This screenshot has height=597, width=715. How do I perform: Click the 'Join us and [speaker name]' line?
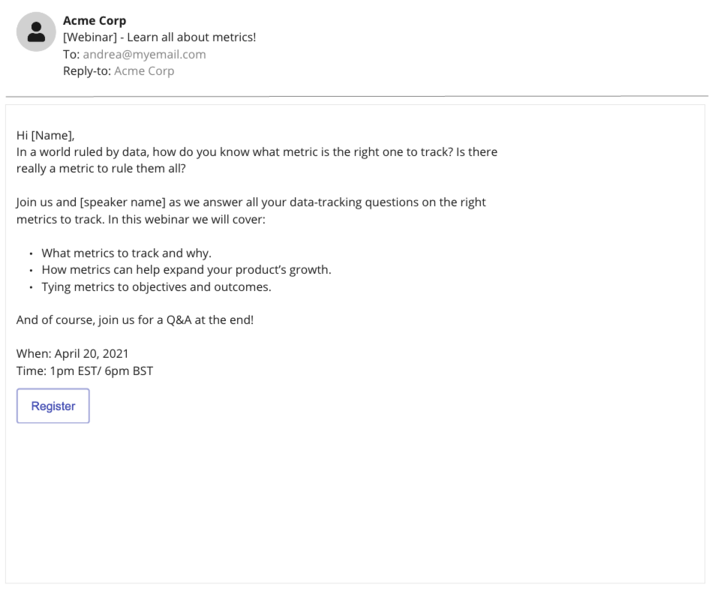251,202
